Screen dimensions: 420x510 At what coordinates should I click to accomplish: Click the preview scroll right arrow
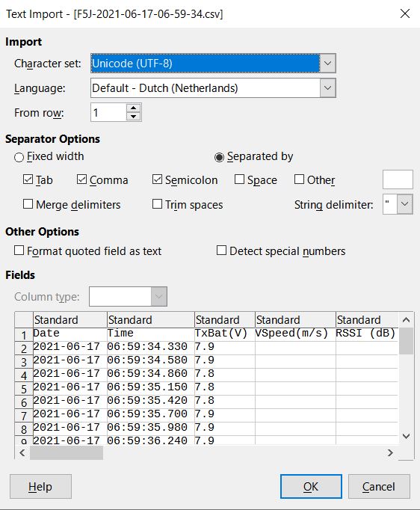pos(390,452)
